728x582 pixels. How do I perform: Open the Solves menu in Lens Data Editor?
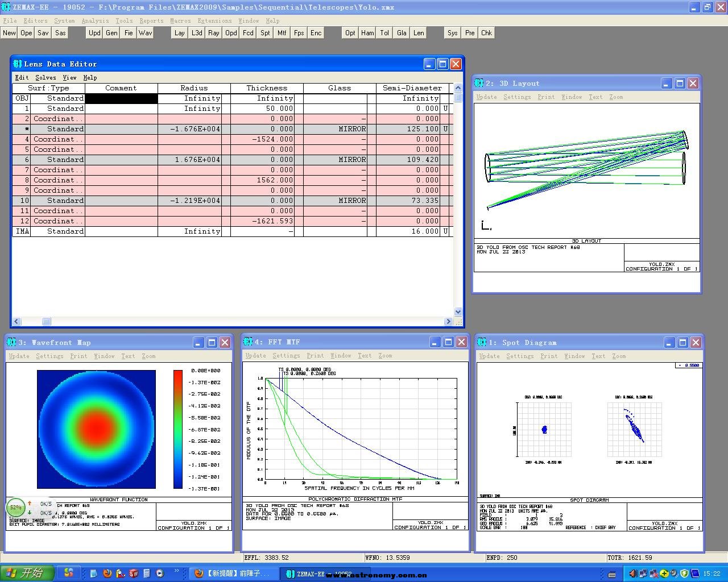pos(45,77)
